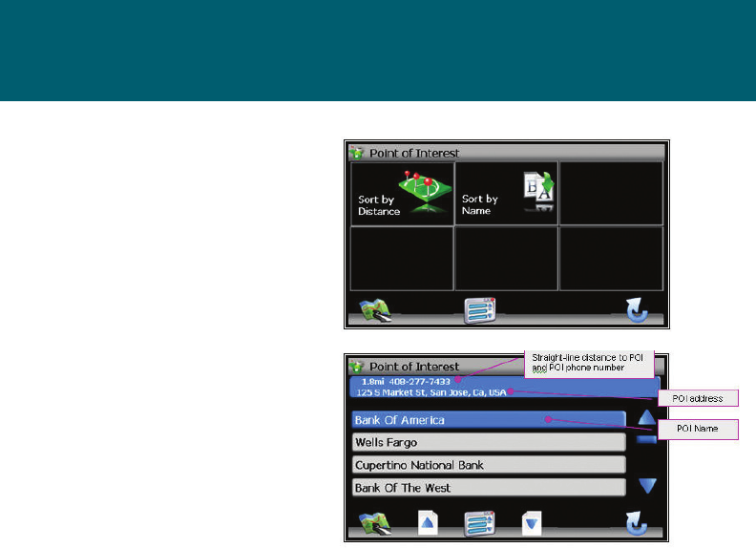Open list menu icon on sort options screen
This screenshot has width=756, height=548.
point(480,310)
